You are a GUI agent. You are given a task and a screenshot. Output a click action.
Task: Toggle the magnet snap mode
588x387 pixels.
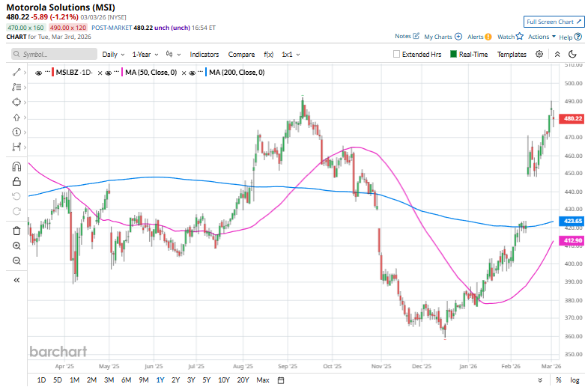point(16,166)
